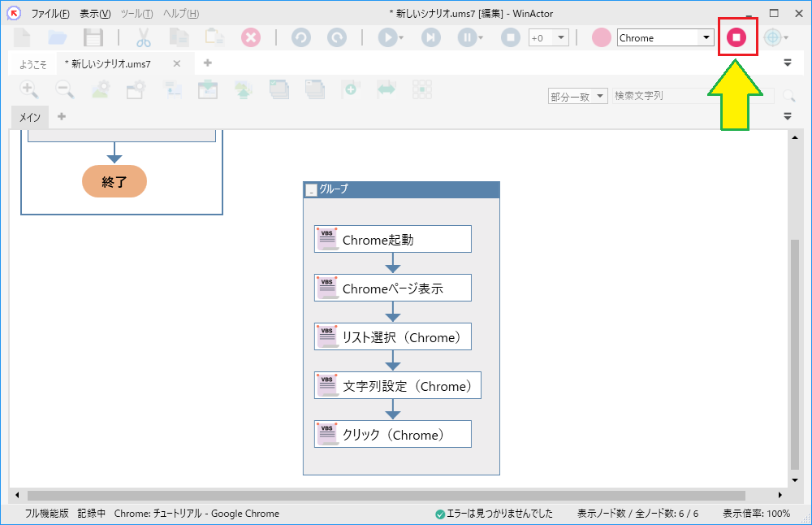This screenshot has height=525, width=812.
Task: Click the open folder icon
Action: (x=57, y=37)
